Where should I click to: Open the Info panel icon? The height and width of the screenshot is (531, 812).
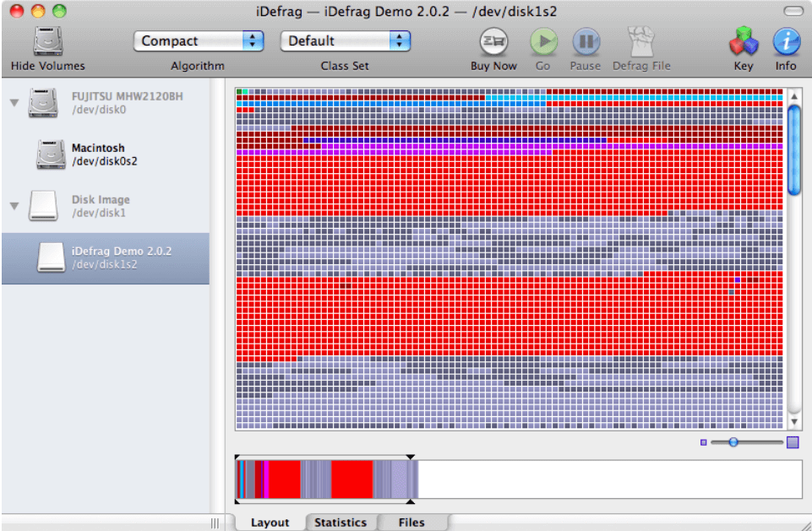coord(786,41)
